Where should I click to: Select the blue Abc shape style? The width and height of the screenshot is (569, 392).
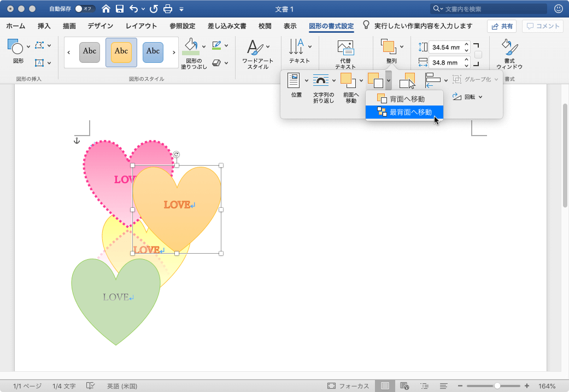click(x=153, y=52)
